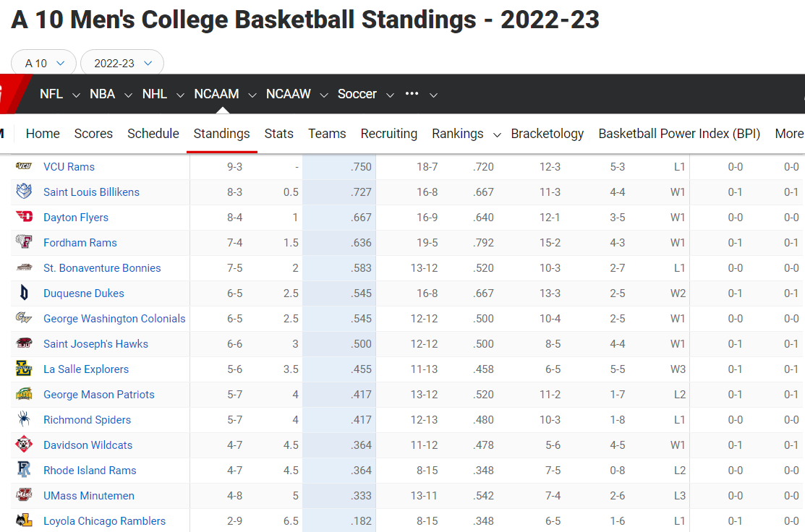The height and width of the screenshot is (532, 805).
Task: Open the 2022-23 season dropdown
Action: (122, 64)
